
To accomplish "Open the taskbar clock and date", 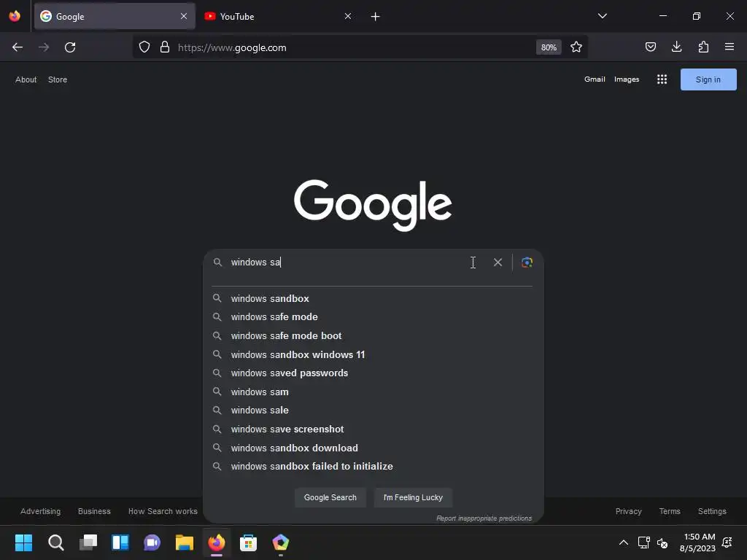I will point(698,542).
